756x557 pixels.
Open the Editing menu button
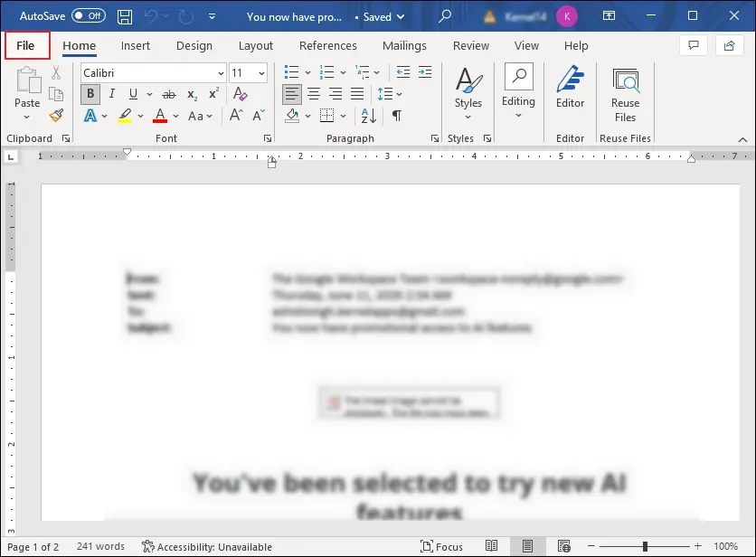coord(518,91)
